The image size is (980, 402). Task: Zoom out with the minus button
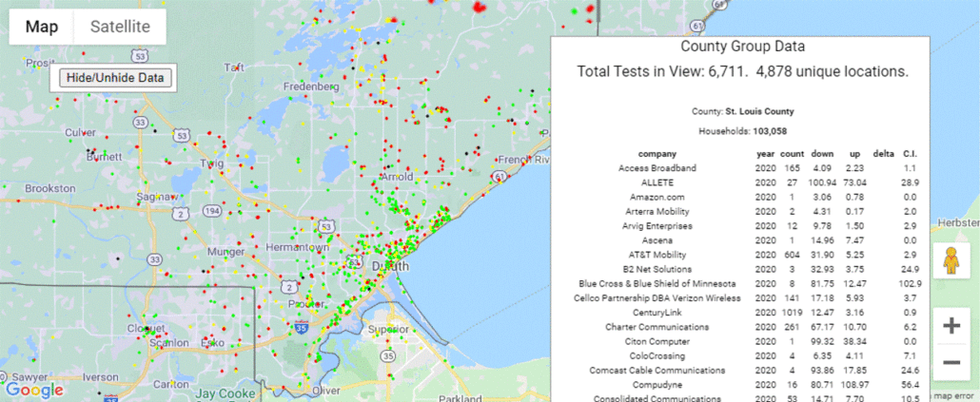coord(951,362)
